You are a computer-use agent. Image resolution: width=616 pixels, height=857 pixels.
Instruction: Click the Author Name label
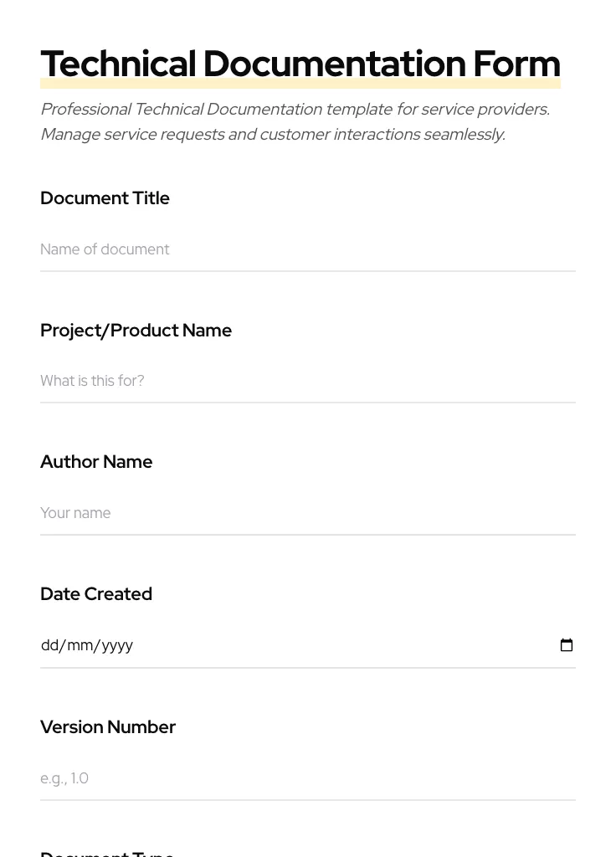(x=96, y=461)
